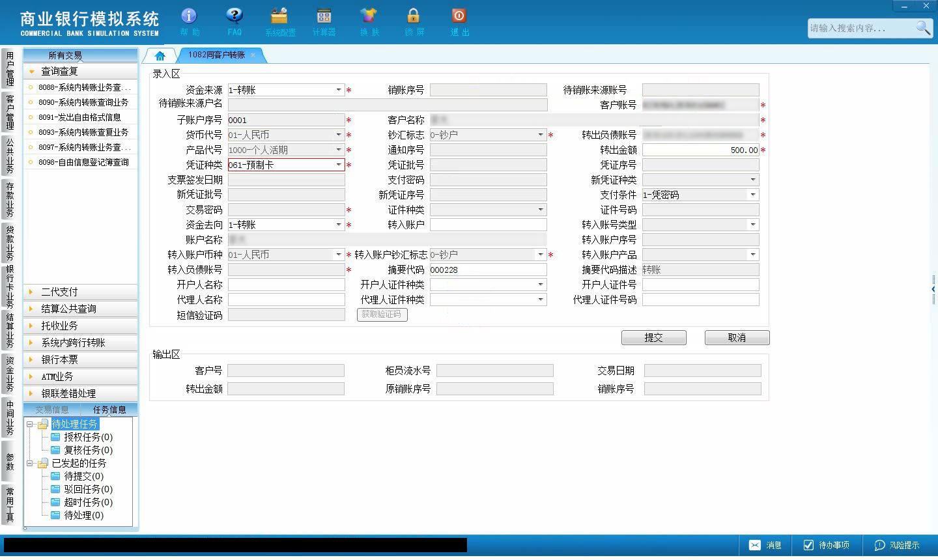Expand the 二代支付 section

pos(81,292)
